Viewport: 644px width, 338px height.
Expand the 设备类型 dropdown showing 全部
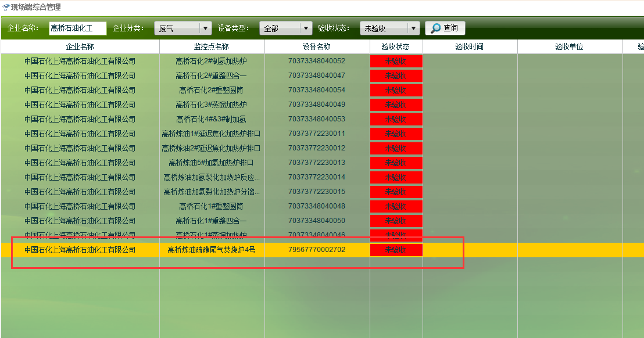[286, 28]
